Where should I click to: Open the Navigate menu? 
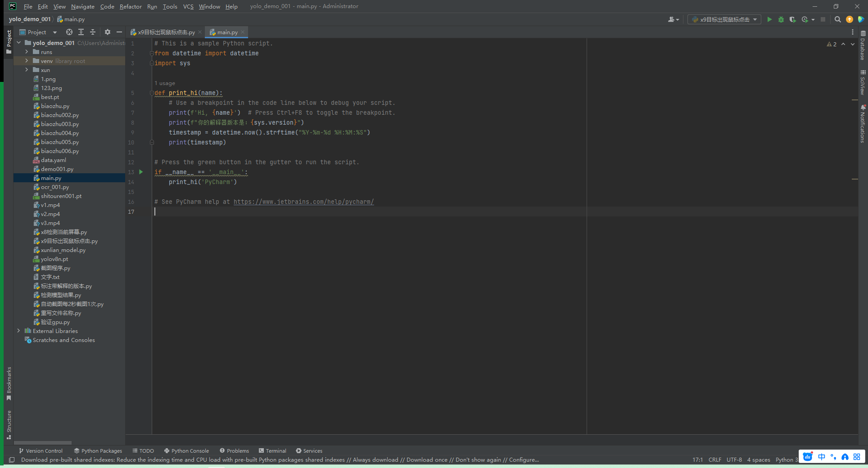tap(83, 6)
